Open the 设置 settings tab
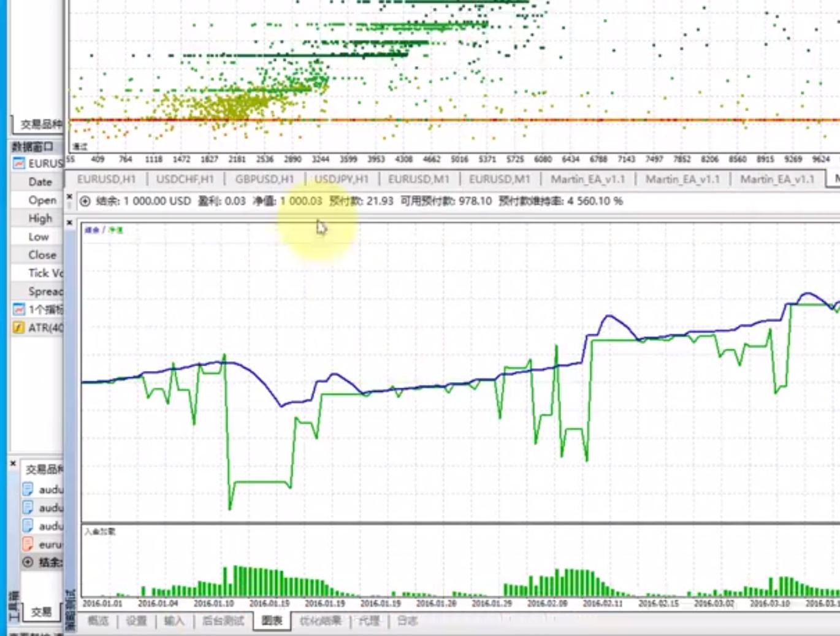This screenshot has height=636, width=840. pos(136,621)
